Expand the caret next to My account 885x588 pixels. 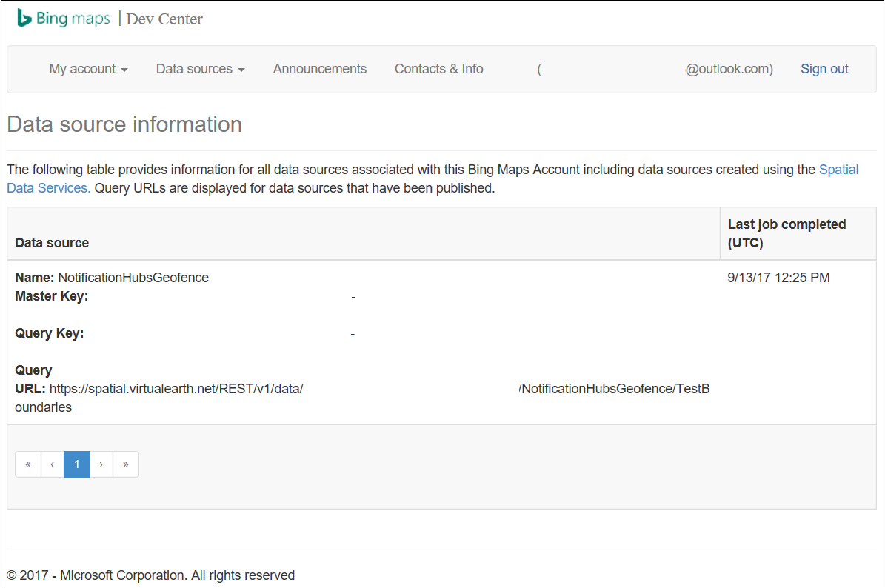124,70
